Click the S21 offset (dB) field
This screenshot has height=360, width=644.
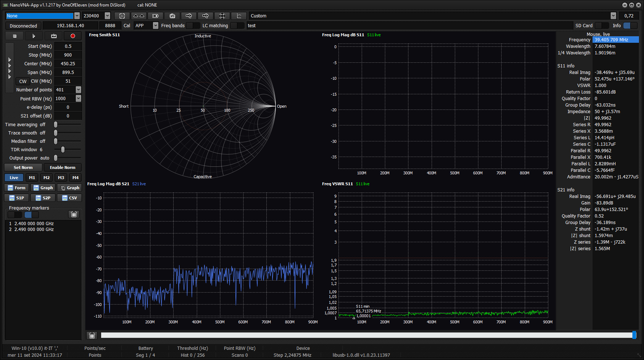pos(68,116)
